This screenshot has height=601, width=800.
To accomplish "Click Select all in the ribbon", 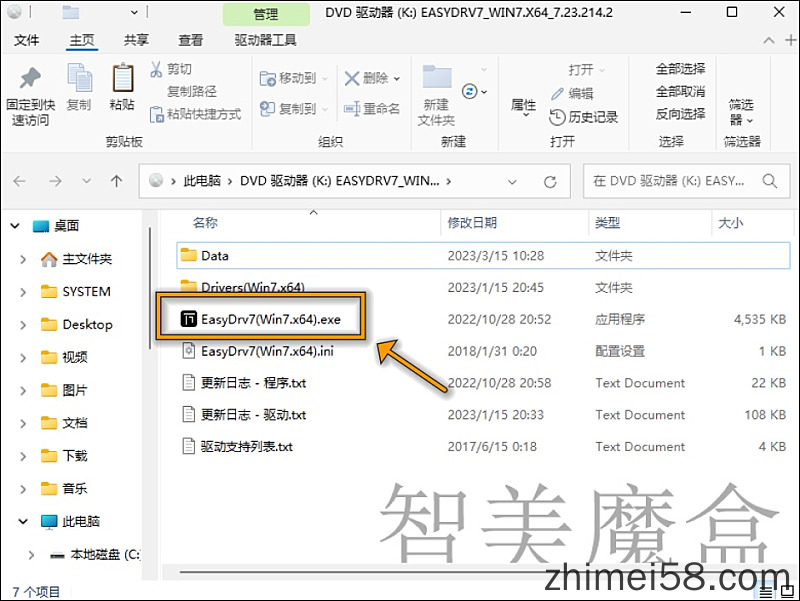I will coord(680,69).
